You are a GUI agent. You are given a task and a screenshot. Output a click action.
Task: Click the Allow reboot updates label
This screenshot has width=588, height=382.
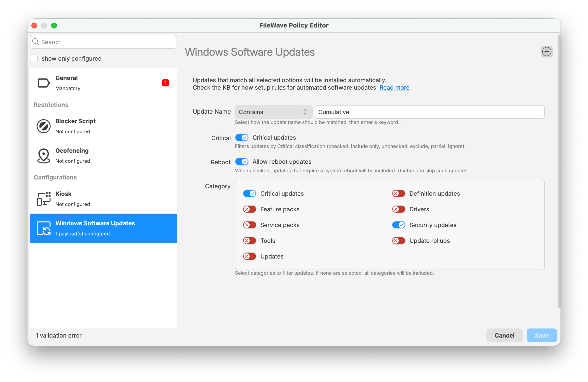[282, 162]
